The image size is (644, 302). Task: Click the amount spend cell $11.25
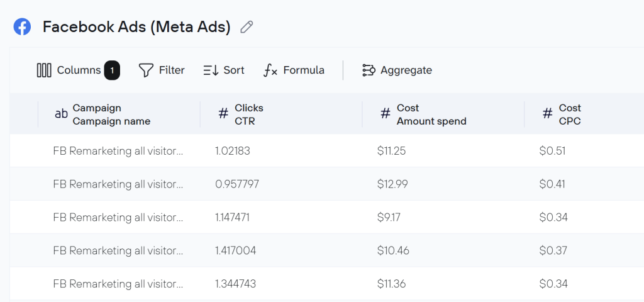click(x=391, y=151)
